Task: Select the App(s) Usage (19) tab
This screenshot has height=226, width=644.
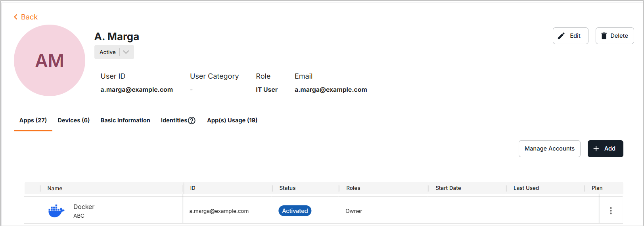Action: pyautogui.click(x=232, y=120)
